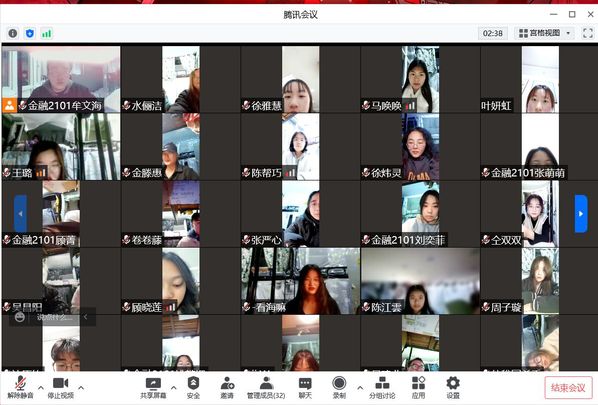
Task: End the meeting
Action: coord(568,388)
